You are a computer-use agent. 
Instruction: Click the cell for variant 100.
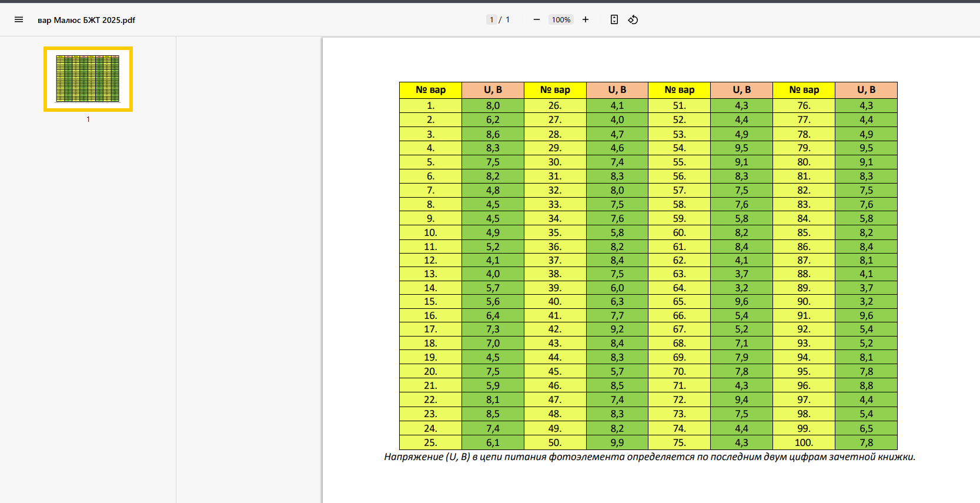click(x=804, y=443)
